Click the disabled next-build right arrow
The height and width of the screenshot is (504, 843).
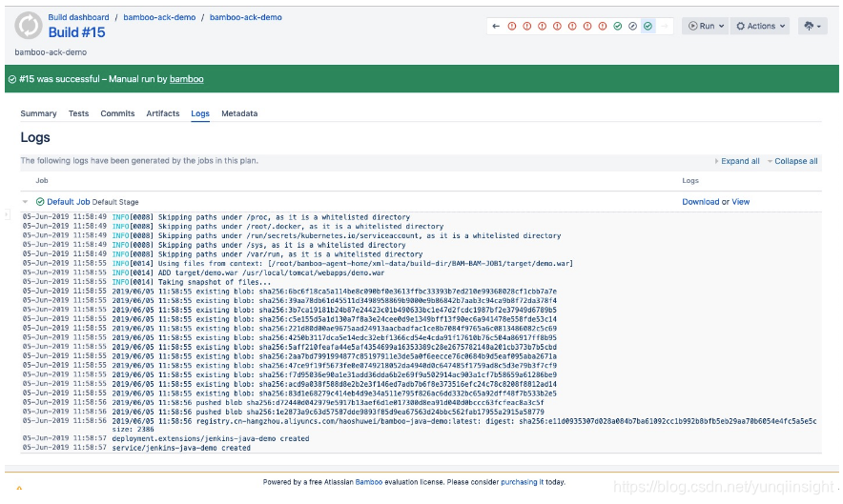click(x=665, y=26)
